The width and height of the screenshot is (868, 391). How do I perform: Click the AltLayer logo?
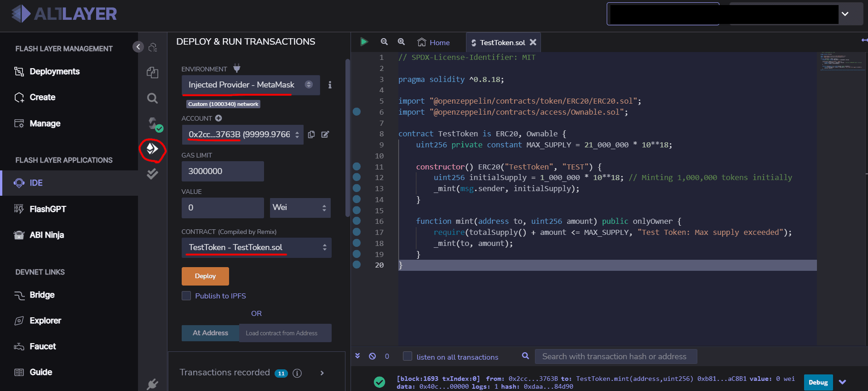[x=64, y=14]
